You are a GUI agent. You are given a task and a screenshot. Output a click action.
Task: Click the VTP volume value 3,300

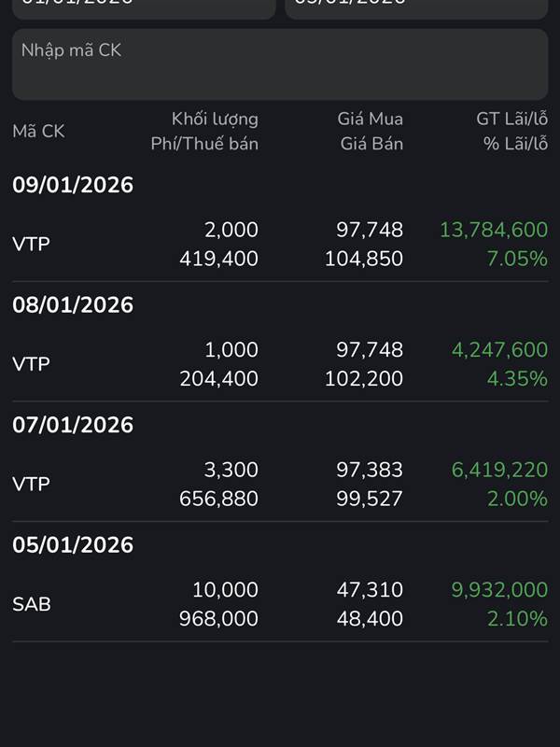coord(231,470)
